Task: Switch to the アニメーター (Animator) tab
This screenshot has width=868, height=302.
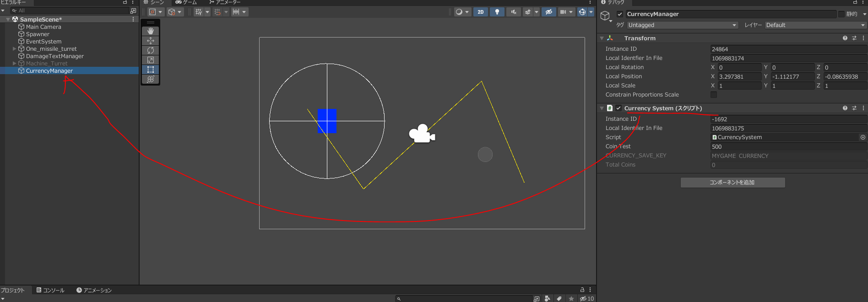Action: 225,2
